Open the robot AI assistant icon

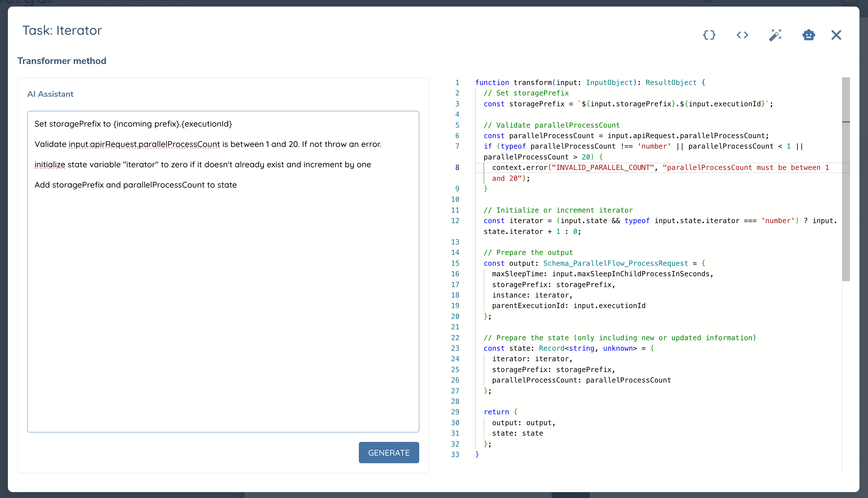pyautogui.click(x=809, y=35)
